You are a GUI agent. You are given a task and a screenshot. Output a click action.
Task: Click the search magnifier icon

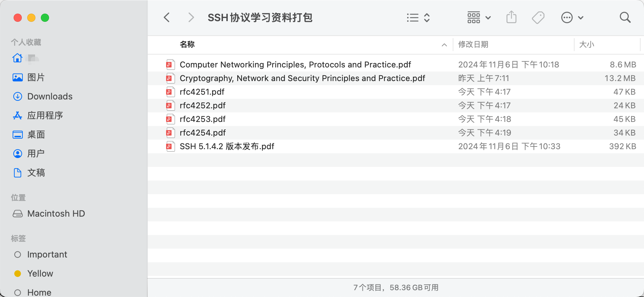(x=625, y=17)
